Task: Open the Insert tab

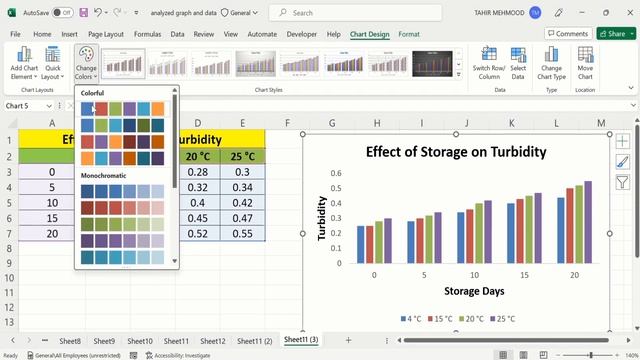Action: click(69, 34)
